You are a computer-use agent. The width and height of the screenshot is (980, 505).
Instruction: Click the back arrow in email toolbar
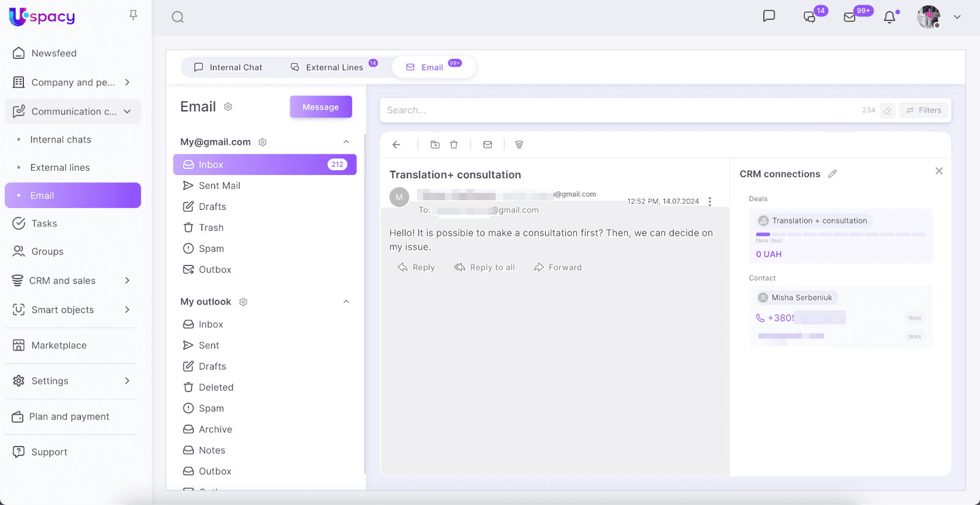(x=396, y=144)
